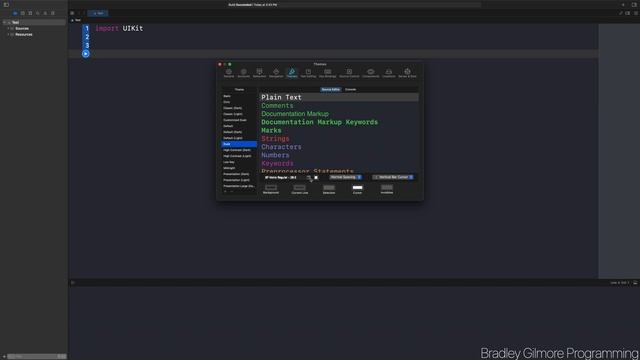Select Marks syntax row
Image resolution: width=640 pixels, height=360 pixels.
339,130
